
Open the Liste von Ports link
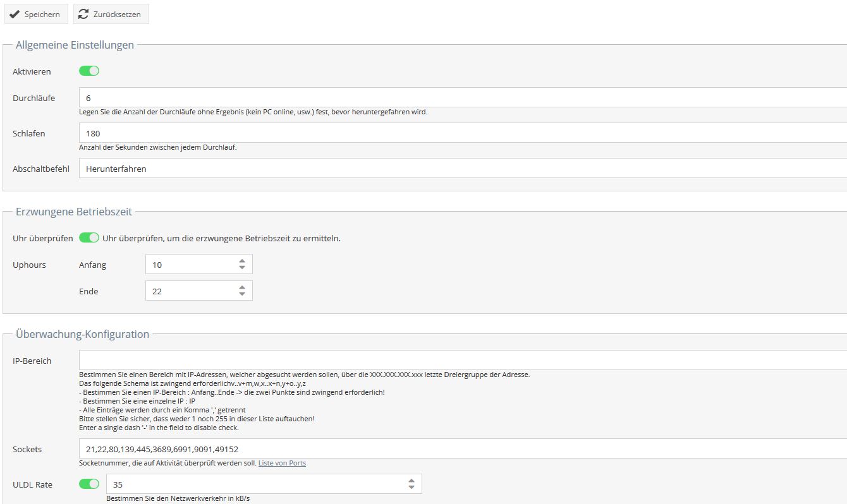282,463
